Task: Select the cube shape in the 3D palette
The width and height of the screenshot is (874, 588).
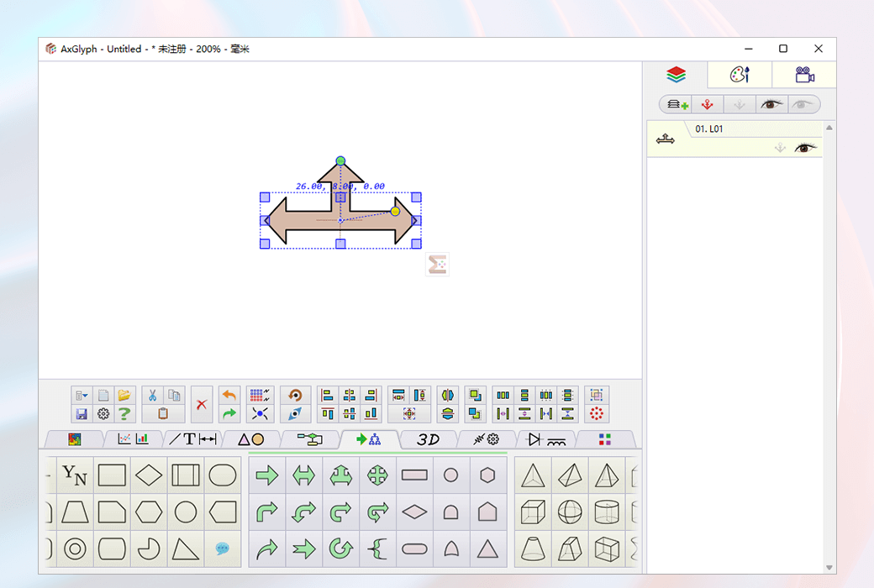Action: click(x=533, y=512)
